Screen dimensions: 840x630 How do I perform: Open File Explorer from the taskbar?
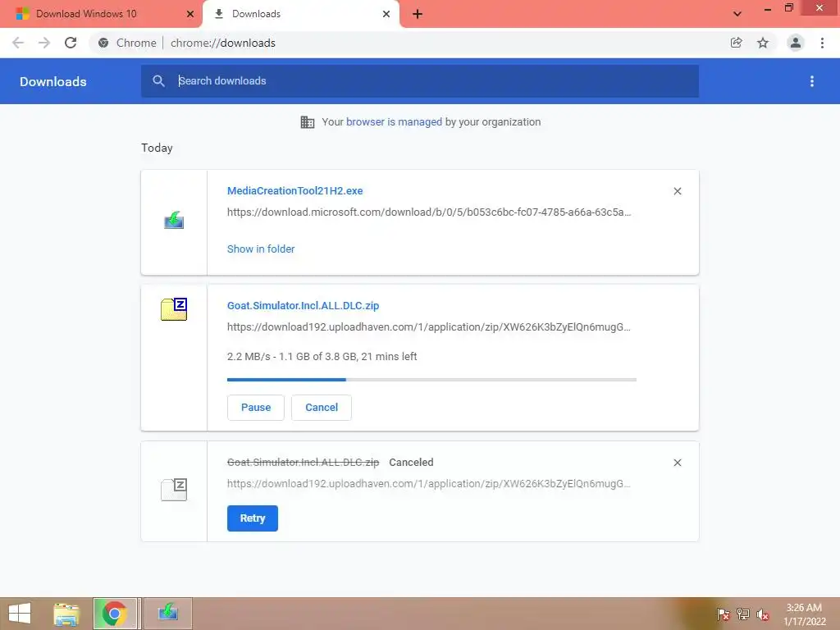66,614
